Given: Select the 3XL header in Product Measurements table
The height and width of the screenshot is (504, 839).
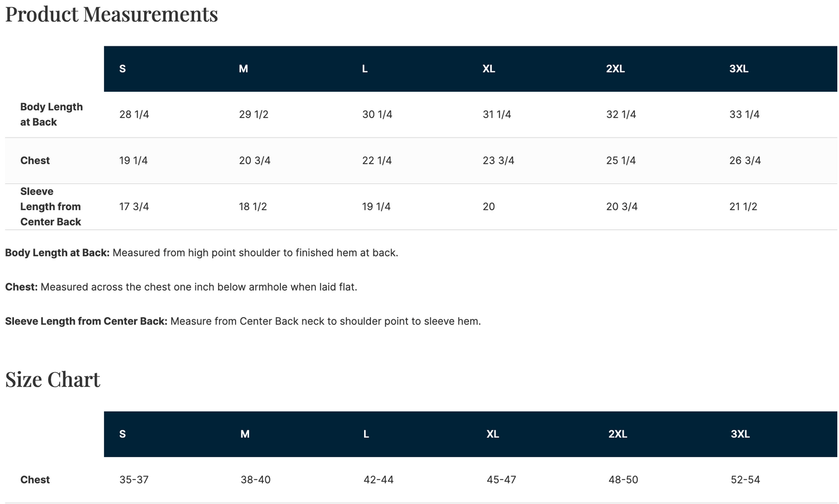Looking at the screenshot, I should coord(739,69).
